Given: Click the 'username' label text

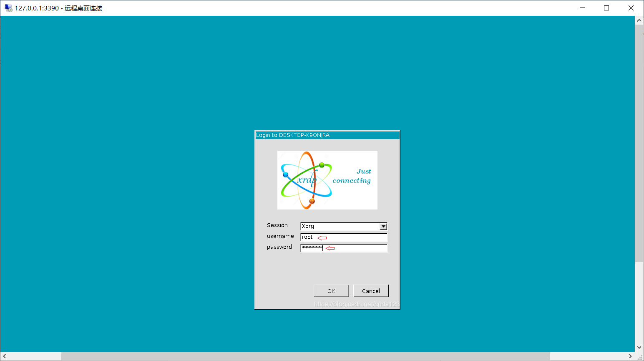Looking at the screenshot, I should [280, 236].
